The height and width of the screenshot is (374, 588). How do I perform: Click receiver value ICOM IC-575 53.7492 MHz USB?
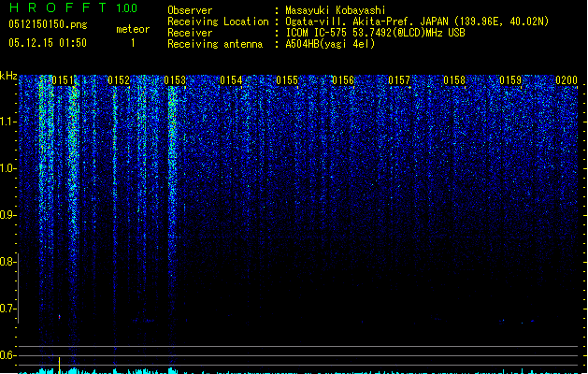coord(376,33)
